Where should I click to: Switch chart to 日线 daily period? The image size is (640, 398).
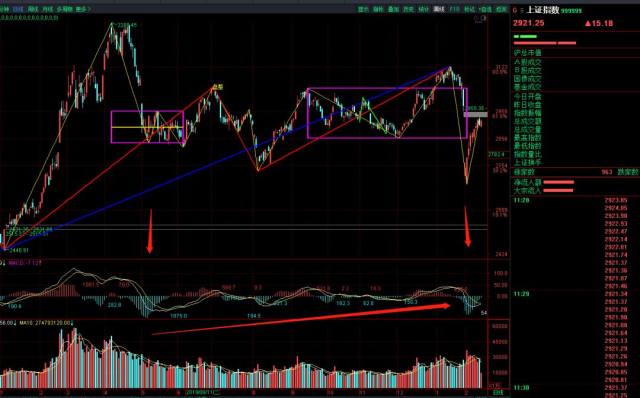(x=18, y=9)
